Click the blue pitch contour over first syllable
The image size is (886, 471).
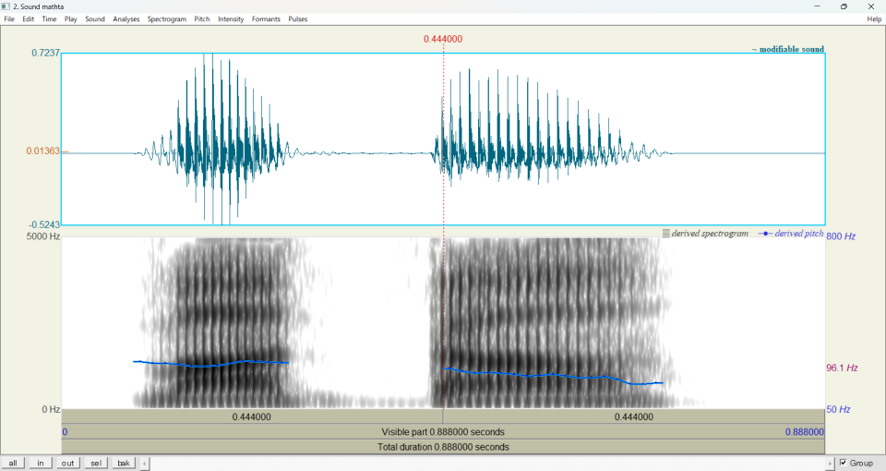point(211,364)
